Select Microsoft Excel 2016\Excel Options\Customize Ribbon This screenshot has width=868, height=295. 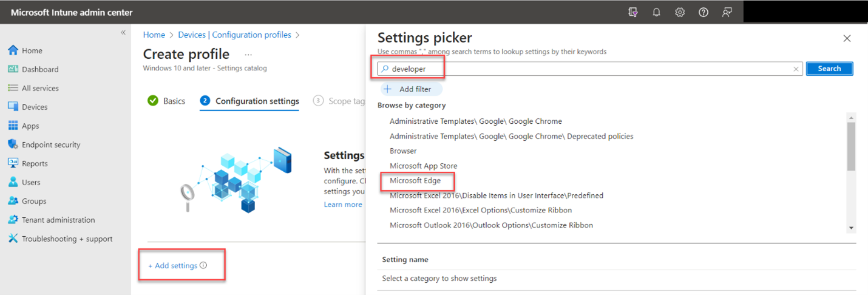pos(481,210)
